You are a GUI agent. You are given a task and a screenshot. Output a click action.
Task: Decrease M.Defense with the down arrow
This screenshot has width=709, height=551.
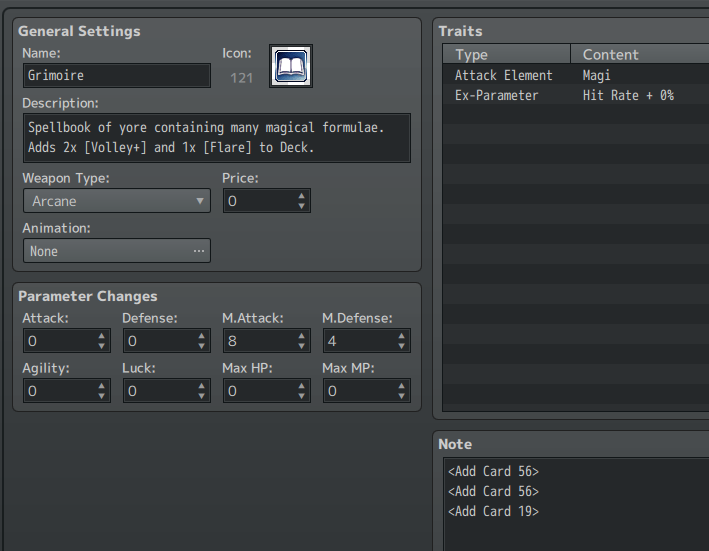coord(402,346)
